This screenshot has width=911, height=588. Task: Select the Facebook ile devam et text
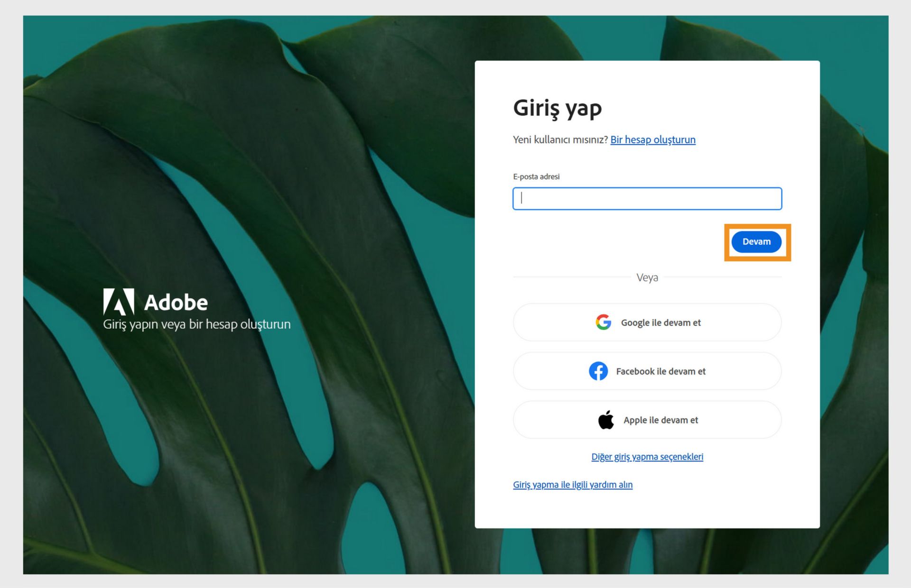660,372
